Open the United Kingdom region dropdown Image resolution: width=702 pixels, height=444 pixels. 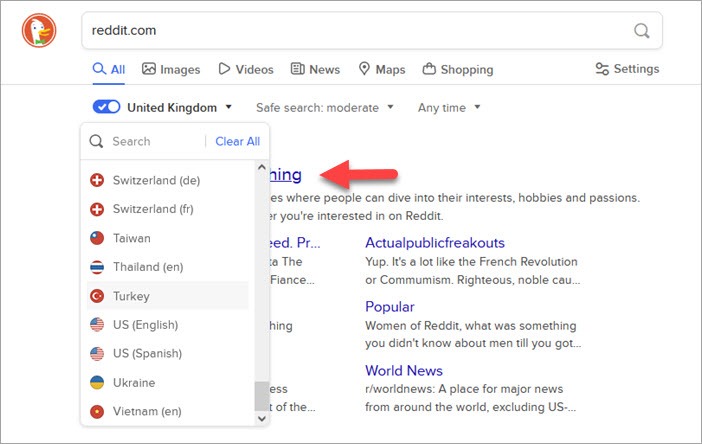pyautogui.click(x=180, y=107)
